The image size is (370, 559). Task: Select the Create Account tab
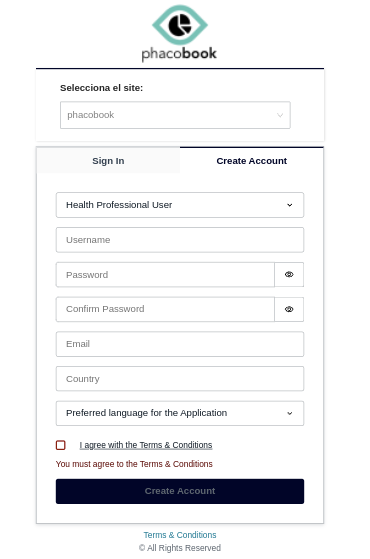click(x=252, y=161)
